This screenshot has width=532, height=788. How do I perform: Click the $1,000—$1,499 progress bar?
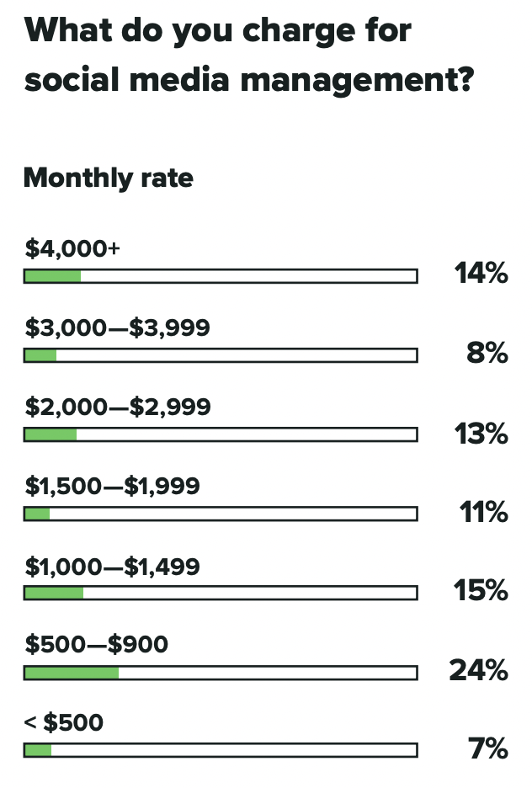pyautogui.click(x=221, y=593)
